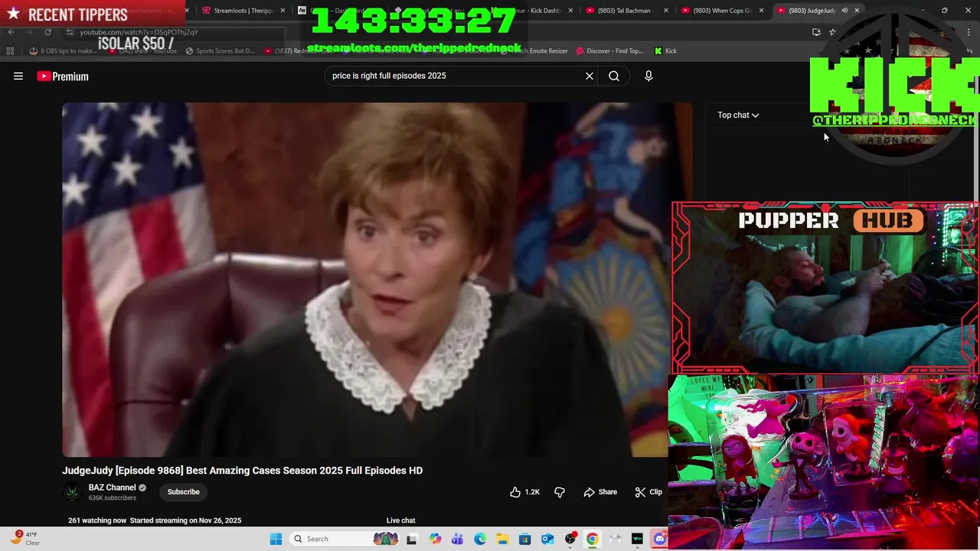
Task: Launch Copilot from the taskbar
Action: coord(435,539)
